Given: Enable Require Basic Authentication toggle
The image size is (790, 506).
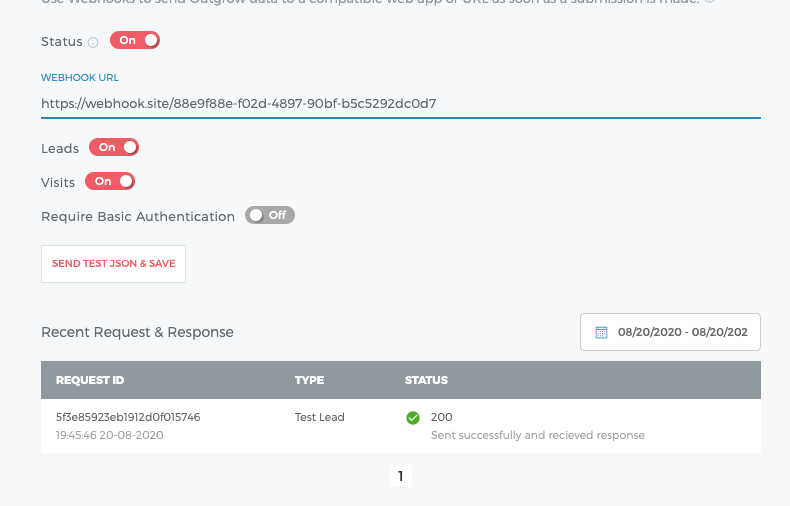Looking at the screenshot, I should click(x=270, y=215).
